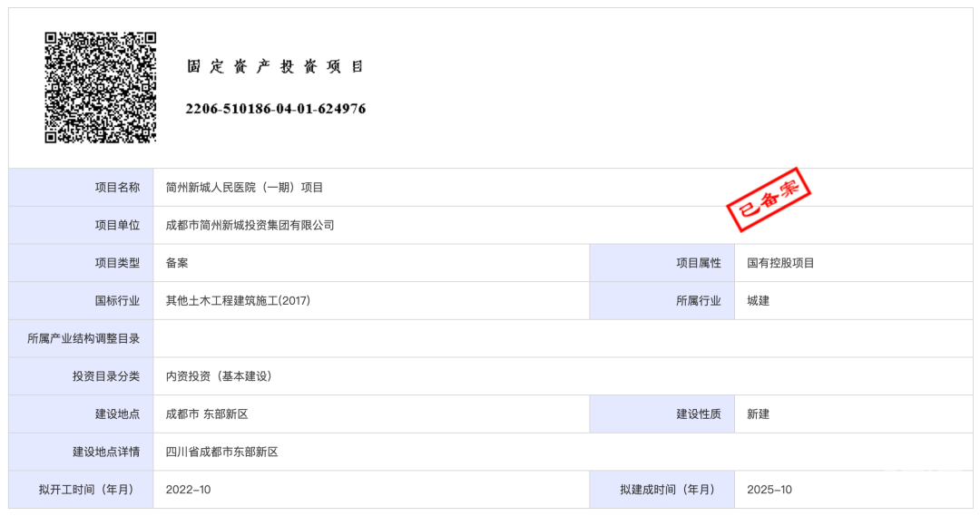
Task: Select 其他土木工程建筑施工(2017) text
Action: coord(238,300)
